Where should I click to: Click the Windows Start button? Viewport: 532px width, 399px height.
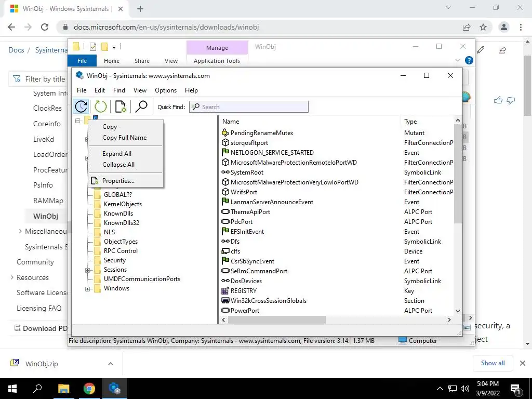click(12, 389)
